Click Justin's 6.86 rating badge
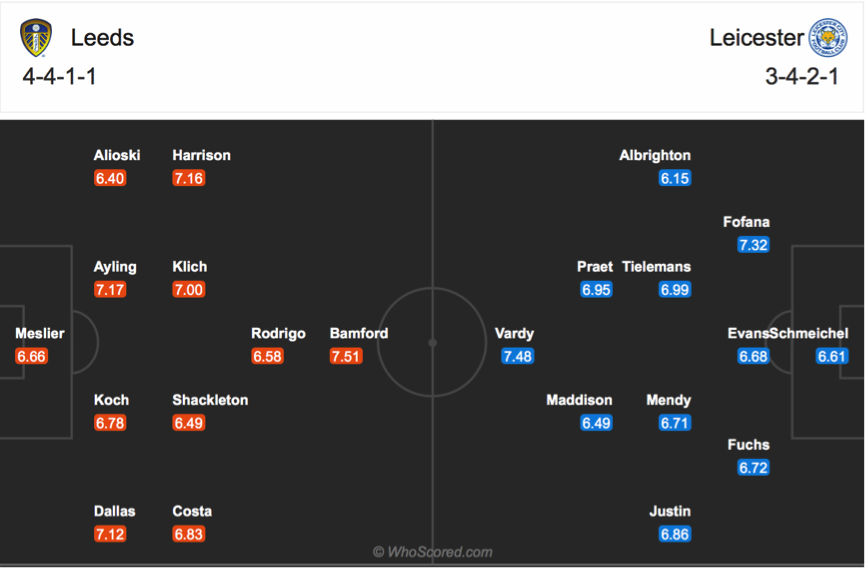865x568 pixels. coord(675,534)
